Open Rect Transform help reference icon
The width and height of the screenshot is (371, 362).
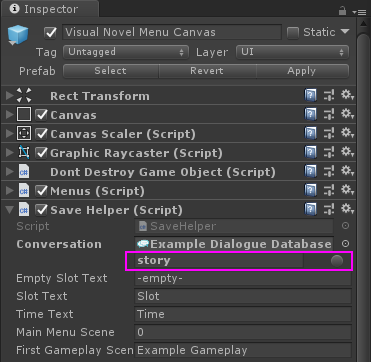[310, 96]
